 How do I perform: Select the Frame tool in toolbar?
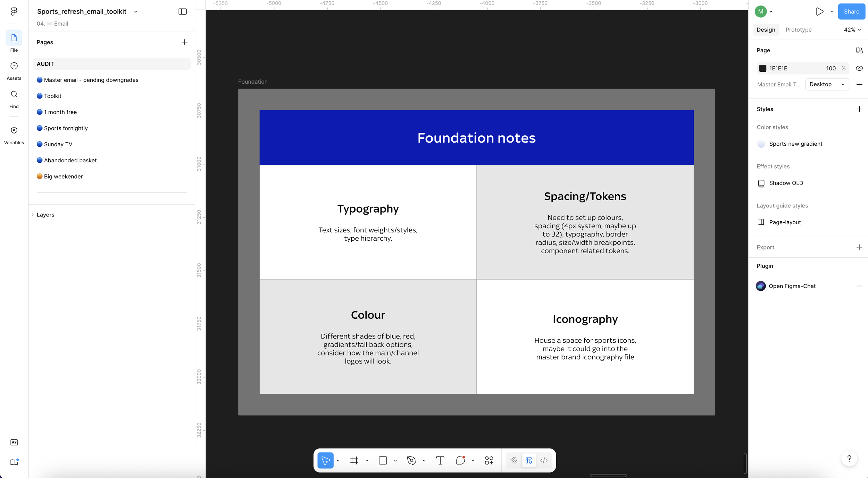(x=354, y=460)
